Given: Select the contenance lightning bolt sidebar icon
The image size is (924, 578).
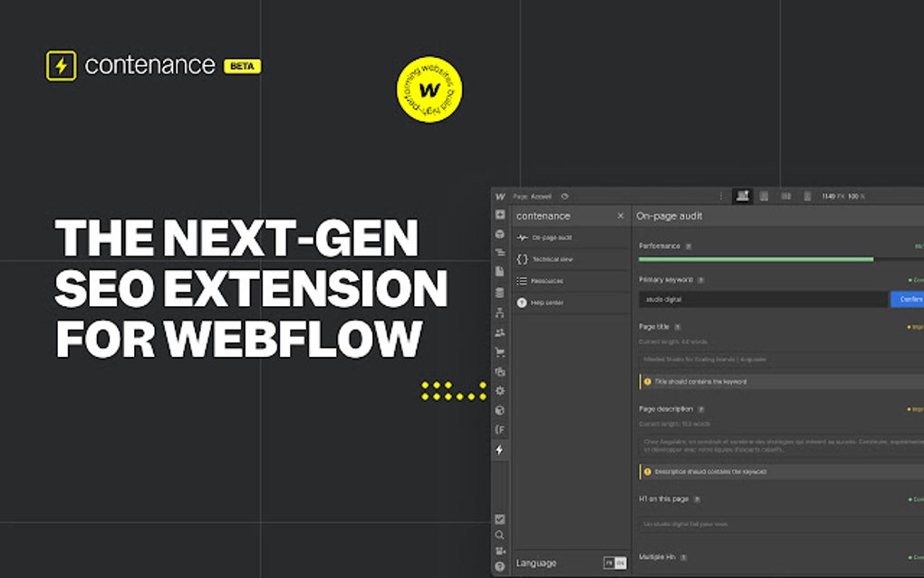Looking at the screenshot, I should pos(500,449).
